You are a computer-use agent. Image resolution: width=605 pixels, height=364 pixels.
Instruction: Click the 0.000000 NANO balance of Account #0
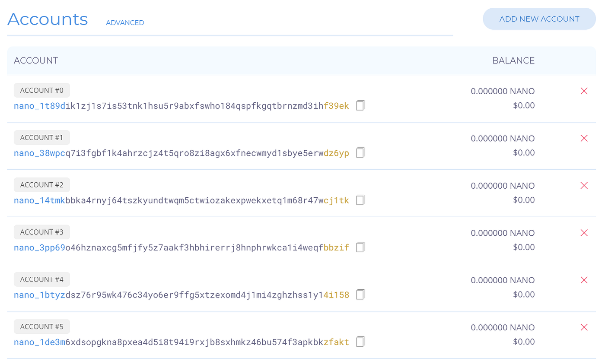click(x=503, y=91)
